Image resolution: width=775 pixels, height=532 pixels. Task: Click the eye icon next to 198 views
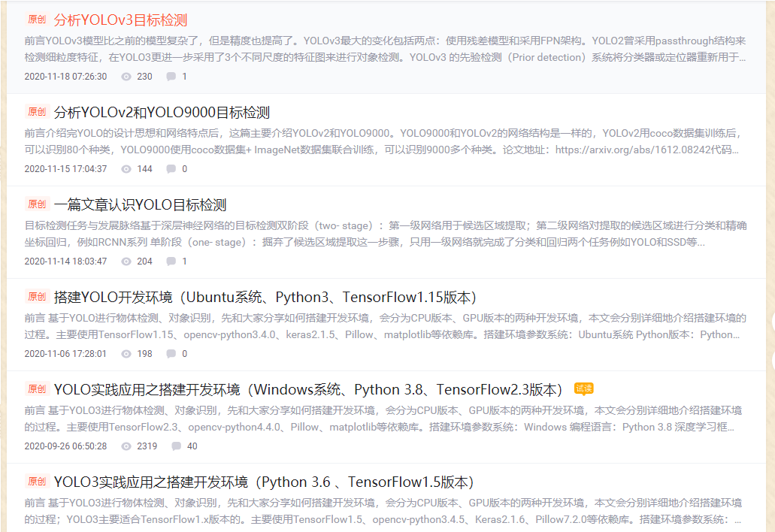click(126, 354)
